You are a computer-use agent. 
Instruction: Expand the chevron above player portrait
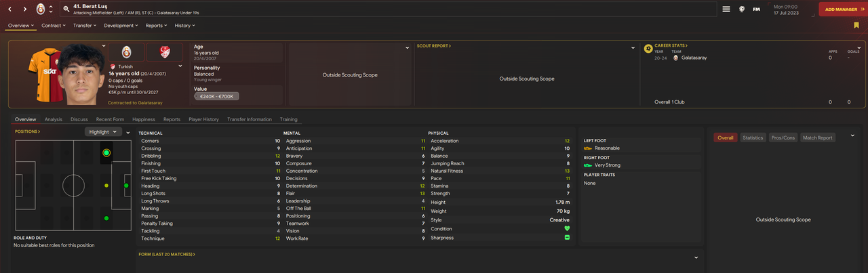(104, 46)
